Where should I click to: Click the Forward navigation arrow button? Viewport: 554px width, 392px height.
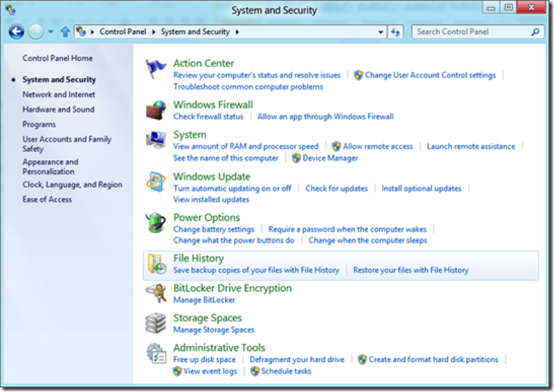[x=36, y=32]
